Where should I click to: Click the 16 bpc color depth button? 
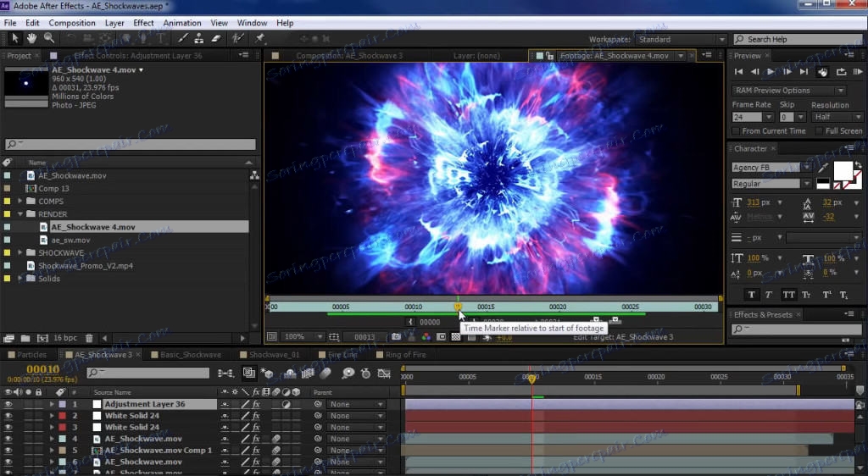pos(64,339)
